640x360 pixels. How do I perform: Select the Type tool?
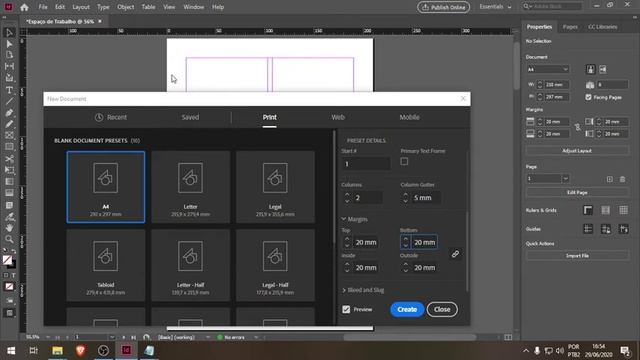(x=9, y=90)
